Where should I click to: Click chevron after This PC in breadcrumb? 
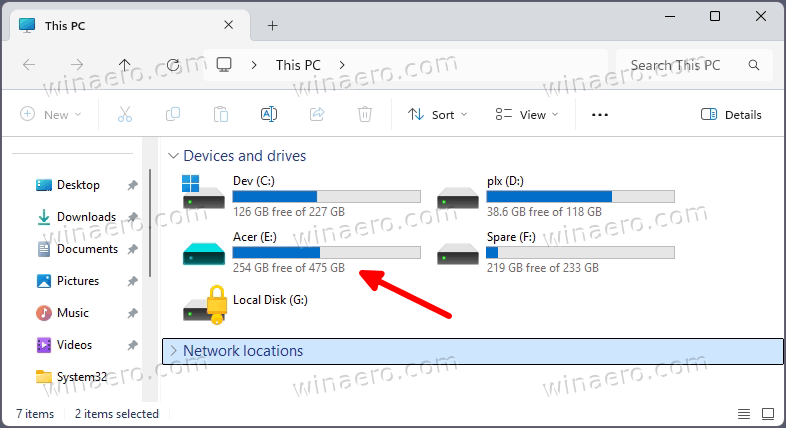[x=342, y=65]
